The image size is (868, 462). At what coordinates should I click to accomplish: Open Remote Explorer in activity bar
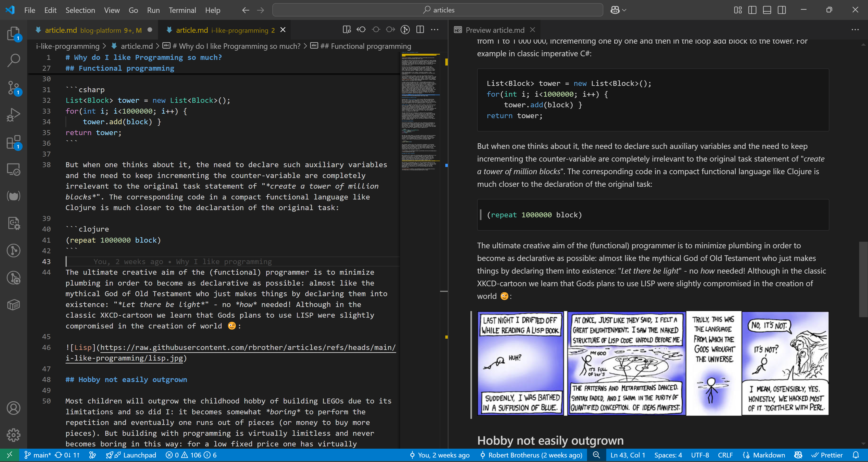14,169
